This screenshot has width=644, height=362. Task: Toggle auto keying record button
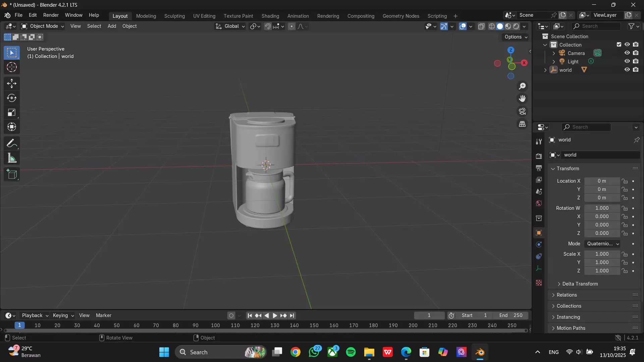point(231,315)
